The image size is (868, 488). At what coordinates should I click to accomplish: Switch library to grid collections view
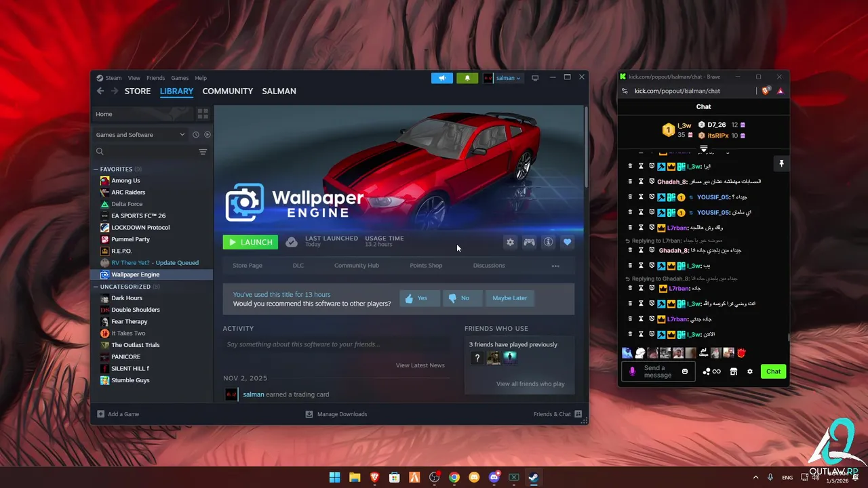click(x=203, y=114)
